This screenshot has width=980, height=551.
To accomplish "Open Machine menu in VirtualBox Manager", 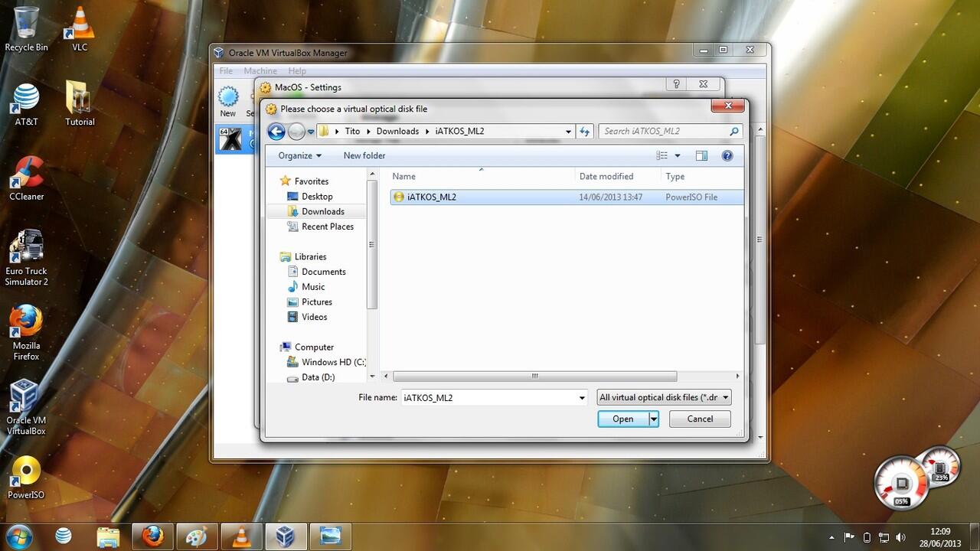I will click(260, 71).
